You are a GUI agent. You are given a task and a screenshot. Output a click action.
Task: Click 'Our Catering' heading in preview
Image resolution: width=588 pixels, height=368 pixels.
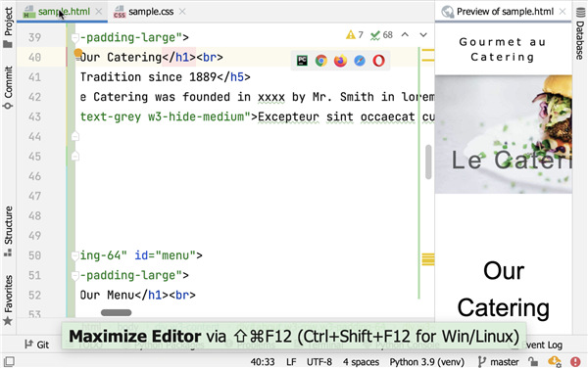[x=504, y=289]
